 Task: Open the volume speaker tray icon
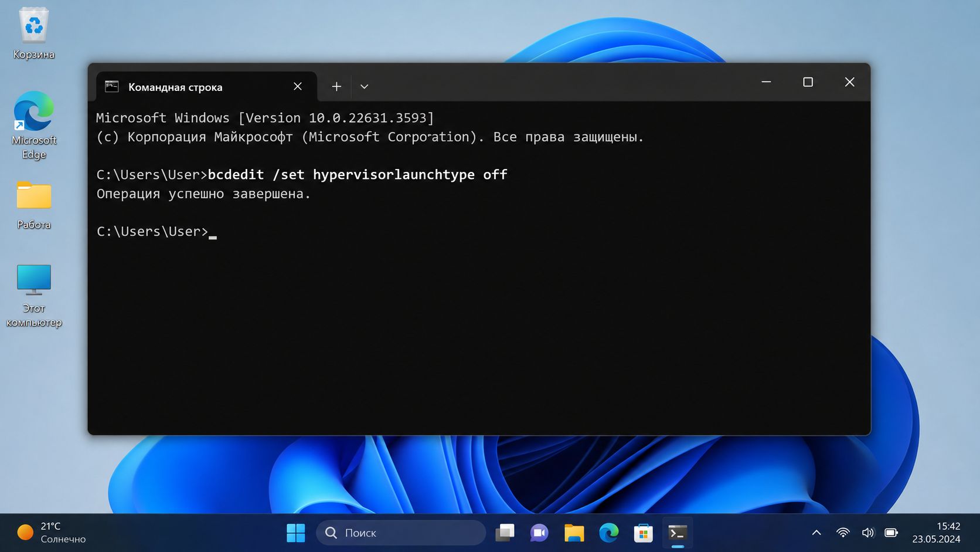click(x=867, y=533)
